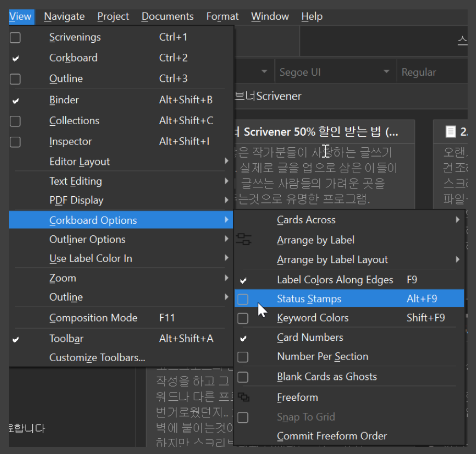Screen dimensions: 476x454
Task: Open the Window menu
Action: pyautogui.click(x=270, y=16)
